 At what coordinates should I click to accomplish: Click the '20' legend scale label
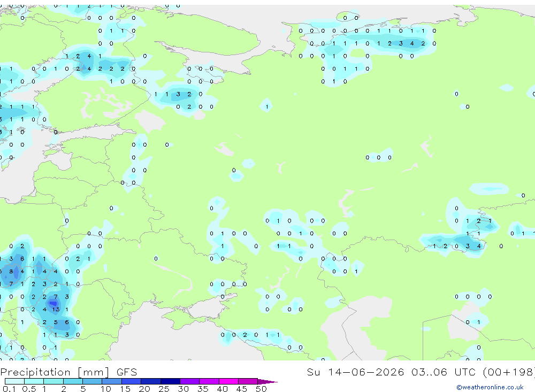[144, 389]
